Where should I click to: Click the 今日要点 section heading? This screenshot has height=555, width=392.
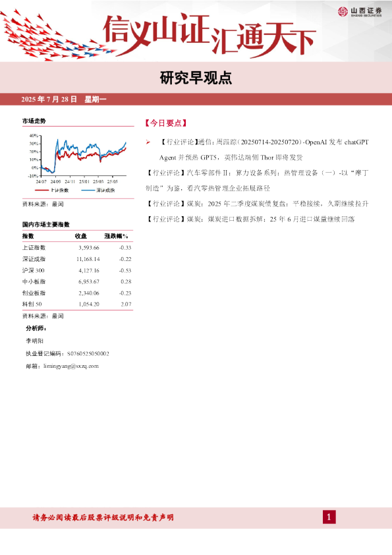[165, 123]
